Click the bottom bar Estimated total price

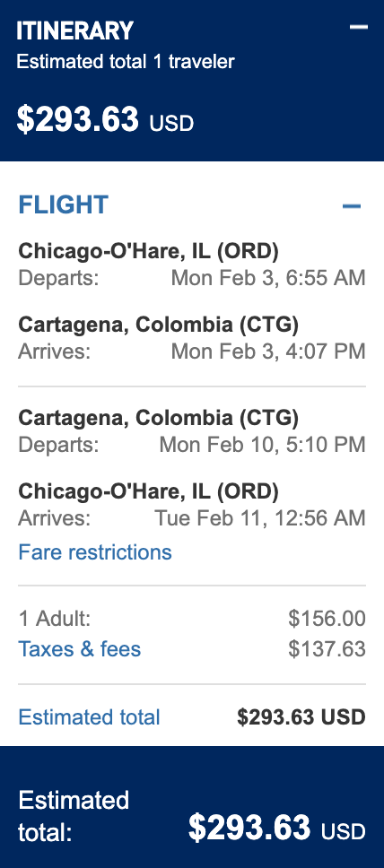(277, 829)
